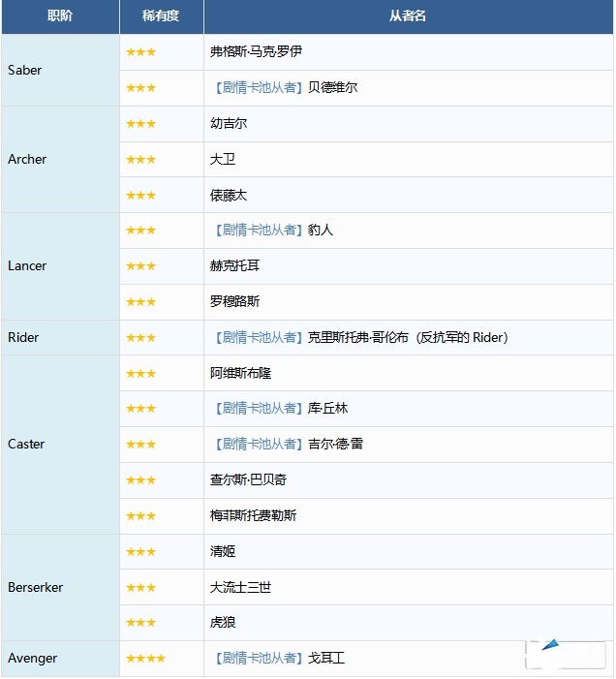Click the 职阶 column header
This screenshot has width=616, height=679.
tap(60, 16)
